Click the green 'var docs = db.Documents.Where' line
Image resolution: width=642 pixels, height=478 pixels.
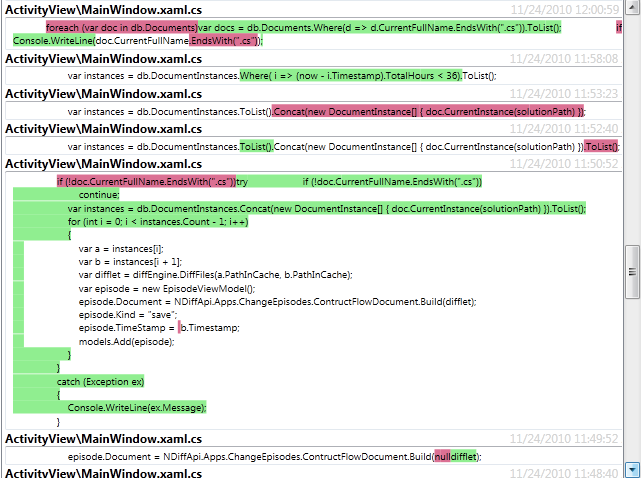click(x=380, y=27)
